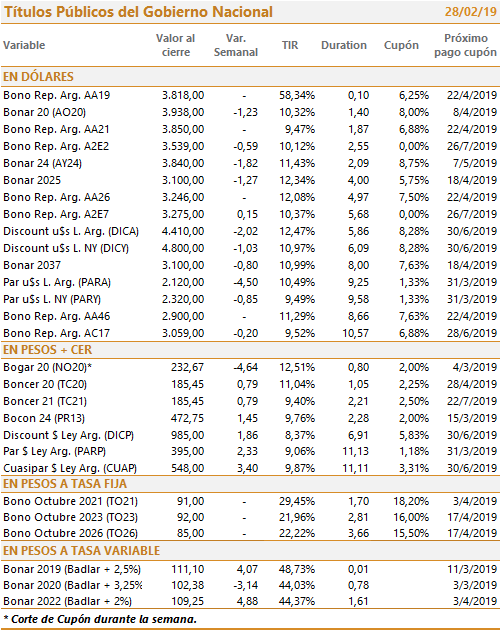The image size is (500, 630).
Task: Click the Cuasipar $ Ley Arg. (CUAP) row
Action: point(250,468)
